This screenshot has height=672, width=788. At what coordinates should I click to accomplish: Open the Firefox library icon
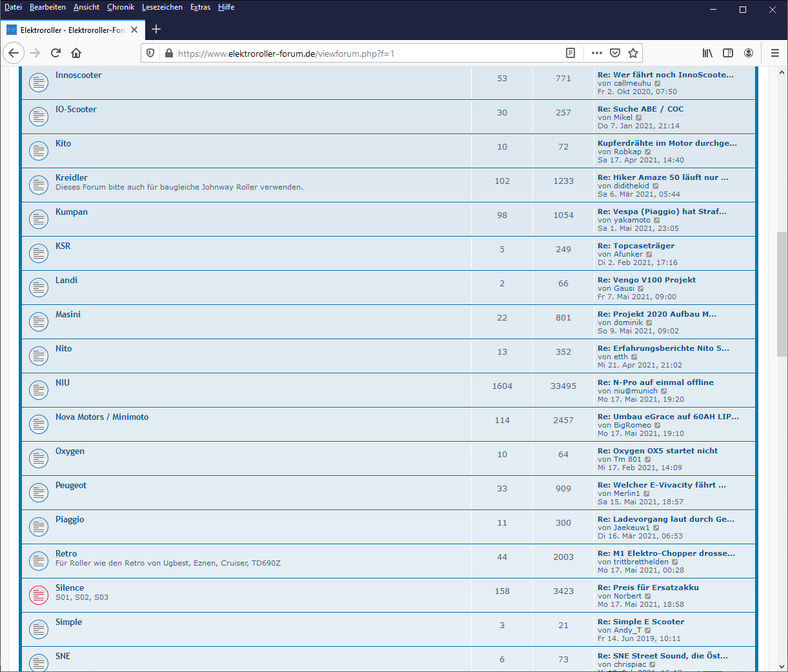coord(708,53)
